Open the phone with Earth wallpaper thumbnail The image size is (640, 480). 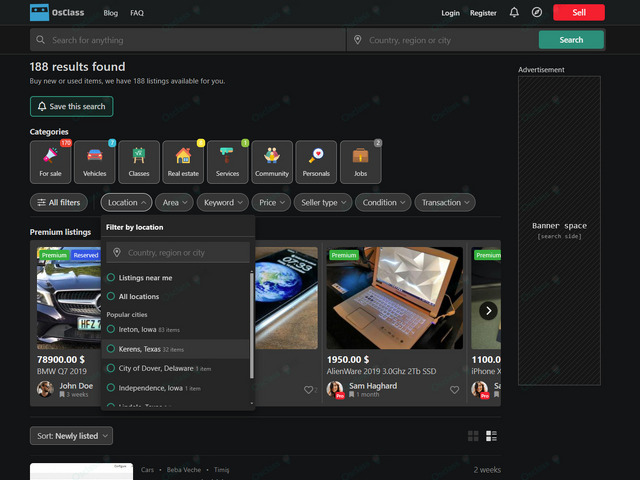click(287, 298)
